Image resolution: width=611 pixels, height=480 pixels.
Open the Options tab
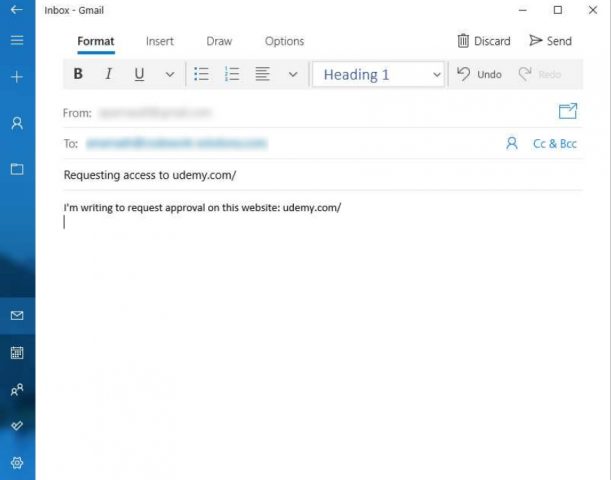(284, 41)
